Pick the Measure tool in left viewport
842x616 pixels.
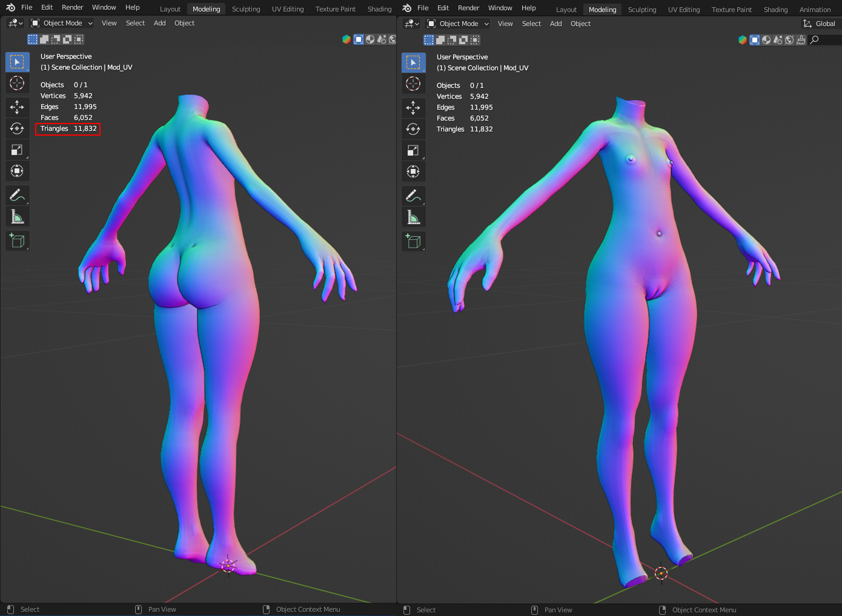pos(17,216)
